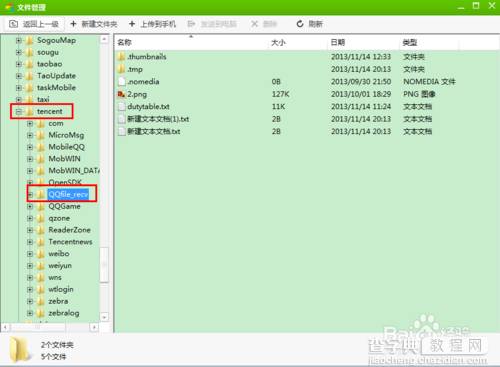
Task: Select the .thumbnails row name
Action: tap(147, 57)
